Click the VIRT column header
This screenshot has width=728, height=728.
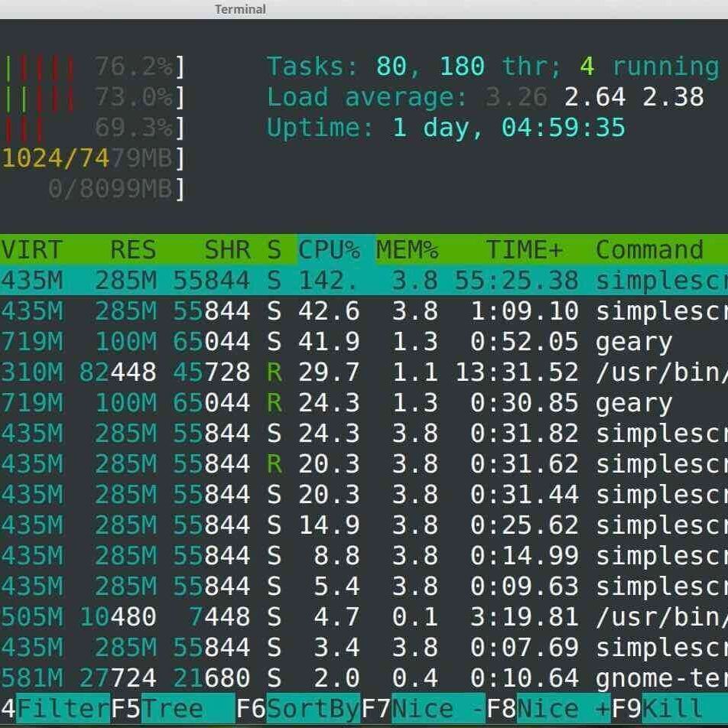point(32,250)
